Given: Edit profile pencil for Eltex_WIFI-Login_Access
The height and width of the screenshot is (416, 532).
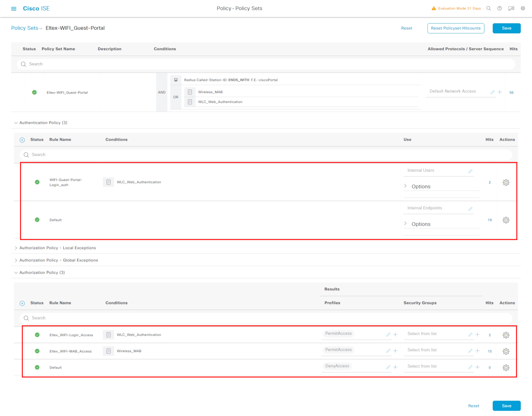Looking at the screenshot, I should pos(388,335).
